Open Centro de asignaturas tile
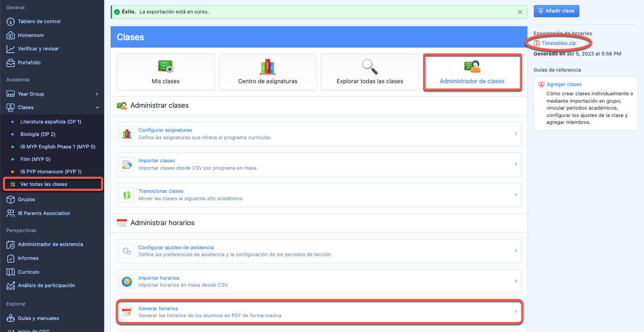Viewport: 644px width, 332px height. [268, 72]
